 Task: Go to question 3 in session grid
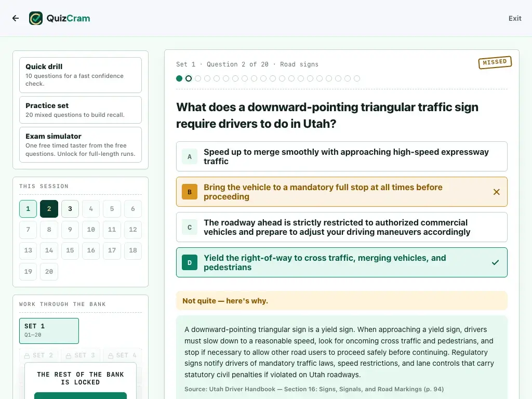click(x=70, y=209)
